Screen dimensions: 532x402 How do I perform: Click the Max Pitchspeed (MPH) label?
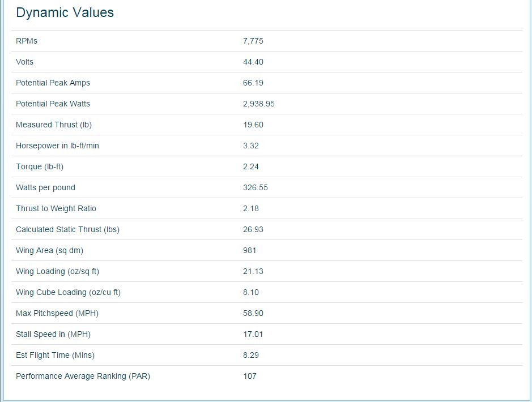57,313
